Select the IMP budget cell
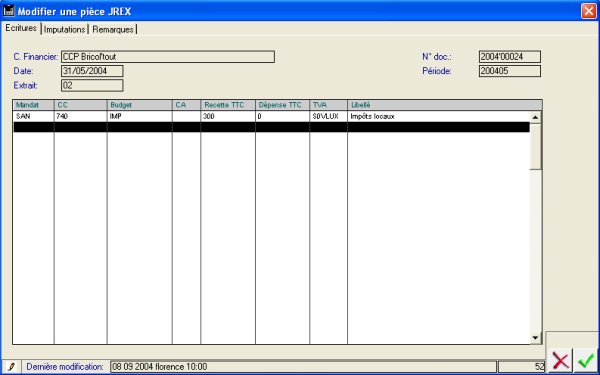600x375 pixels. (140, 117)
